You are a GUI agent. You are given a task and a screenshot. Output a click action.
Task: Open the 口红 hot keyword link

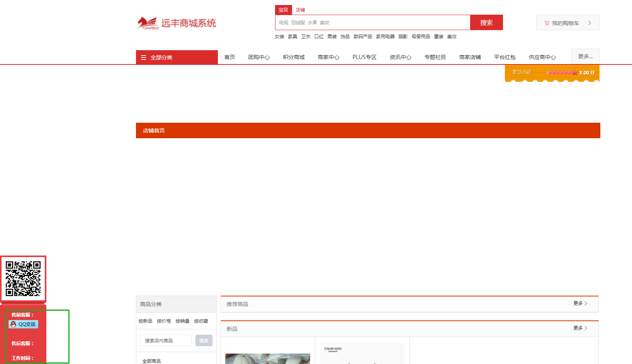[319, 37]
